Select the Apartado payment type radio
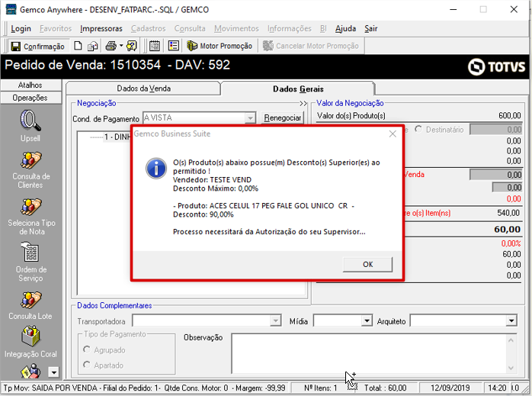Screen dimensions: 532x396 point(87,365)
